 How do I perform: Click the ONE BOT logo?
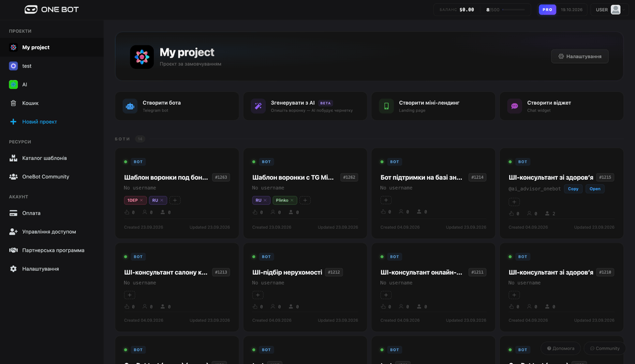coord(51,9)
